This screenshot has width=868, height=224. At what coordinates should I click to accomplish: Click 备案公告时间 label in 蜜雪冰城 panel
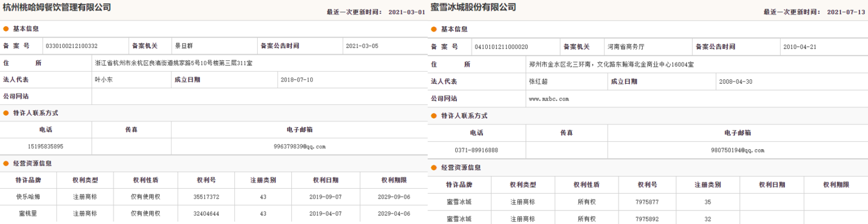coord(716,47)
